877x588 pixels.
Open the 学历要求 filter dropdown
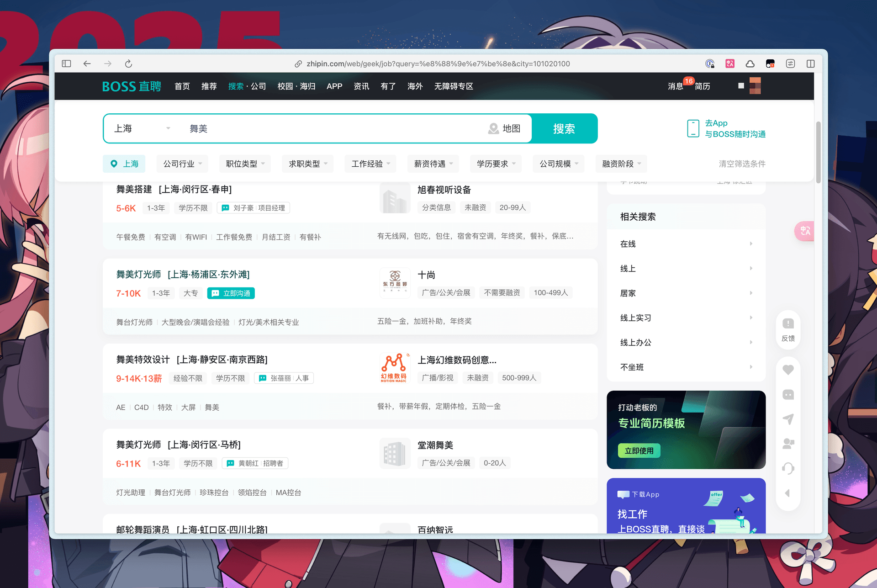[x=496, y=164]
